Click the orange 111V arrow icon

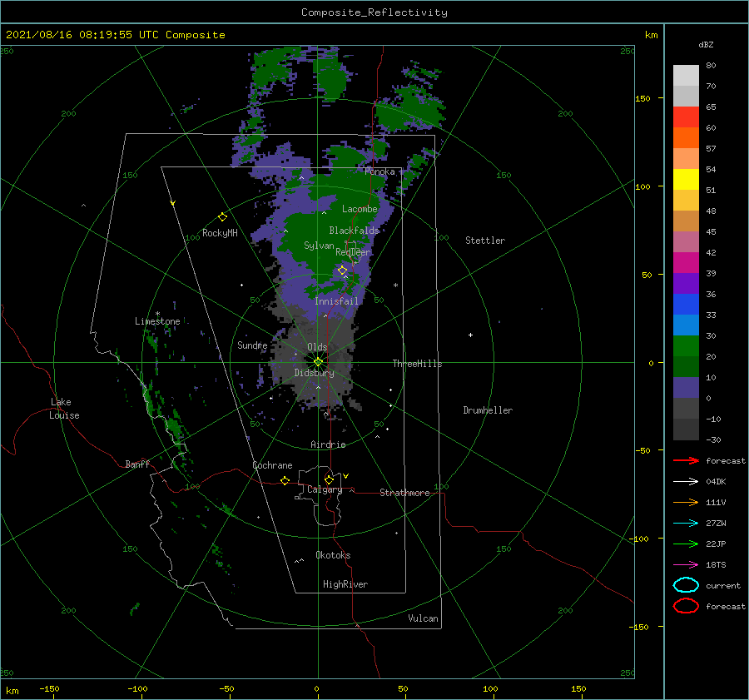[686, 502]
